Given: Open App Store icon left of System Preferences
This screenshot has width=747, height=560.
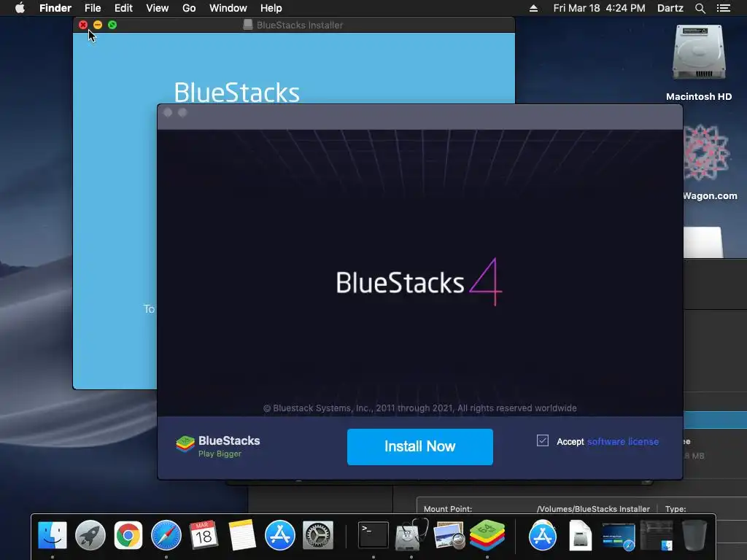Looking at the screenshot, I should tap(280, 535).
